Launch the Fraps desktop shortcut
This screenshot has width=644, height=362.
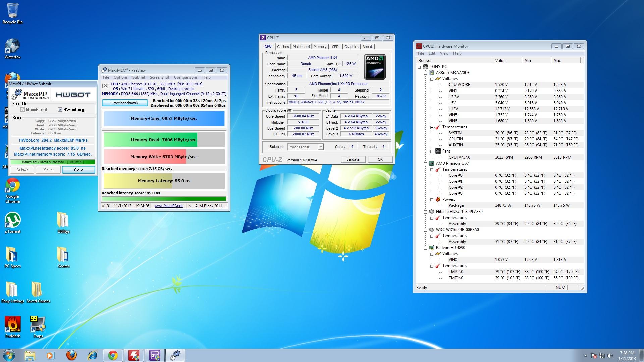coord(38,327)
